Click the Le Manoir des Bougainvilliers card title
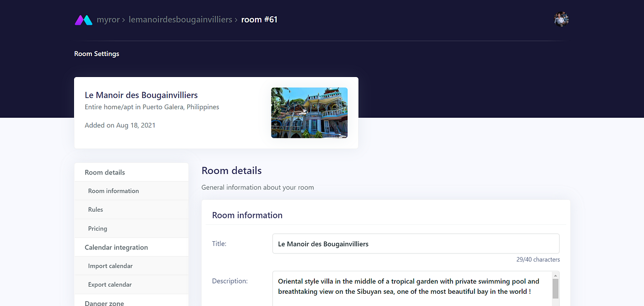The height and width of the screenshot is (306, 644). coord(141,95)
